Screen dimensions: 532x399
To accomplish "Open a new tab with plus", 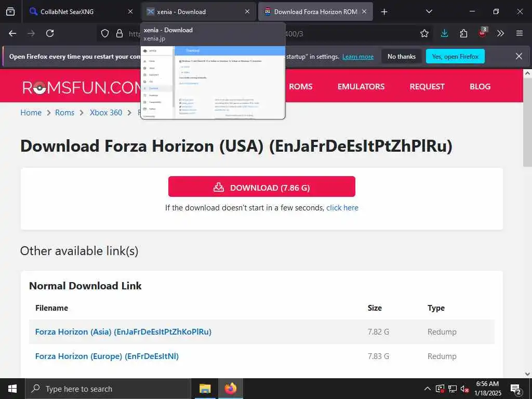I will (x=384, y=12).
